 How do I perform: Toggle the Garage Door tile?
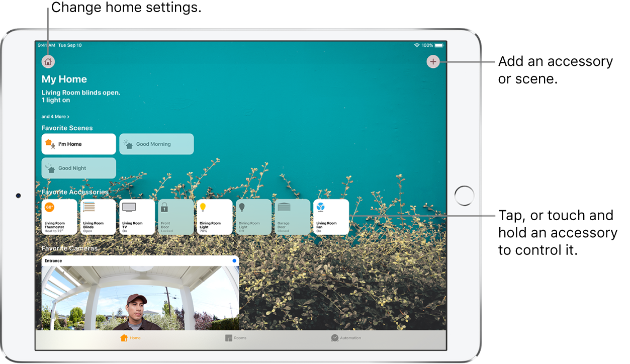click(292, 217)
